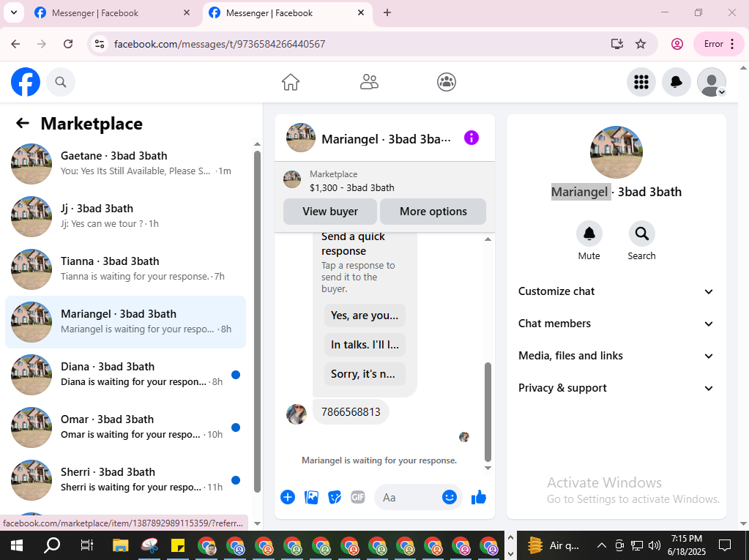Click the large house profile picture in info panel
This screenshot has width=749, height=560.
tap(616, 152)
